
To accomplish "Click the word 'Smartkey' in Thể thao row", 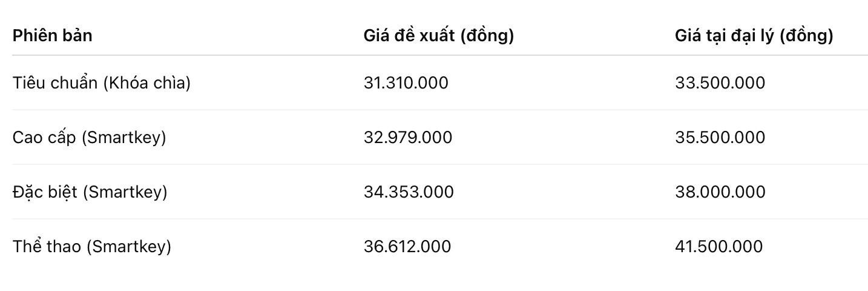I will tap(128, 247).
